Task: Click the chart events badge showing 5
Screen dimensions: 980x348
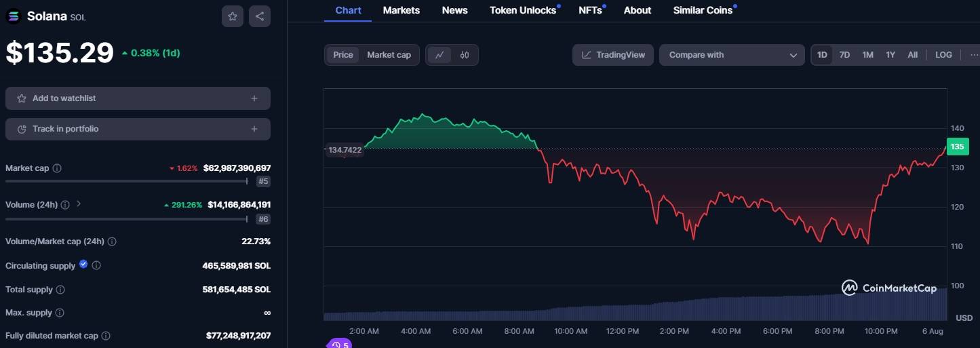Action: [x=340, y=344]
